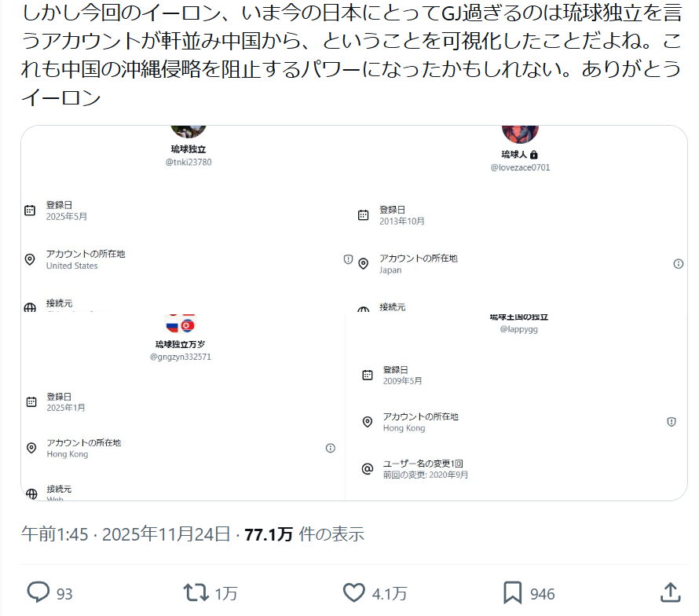The width and height of the screenshot is (699, 616).
Task: Repost this tweet with the retweet icon
Action: coord(196,592)
